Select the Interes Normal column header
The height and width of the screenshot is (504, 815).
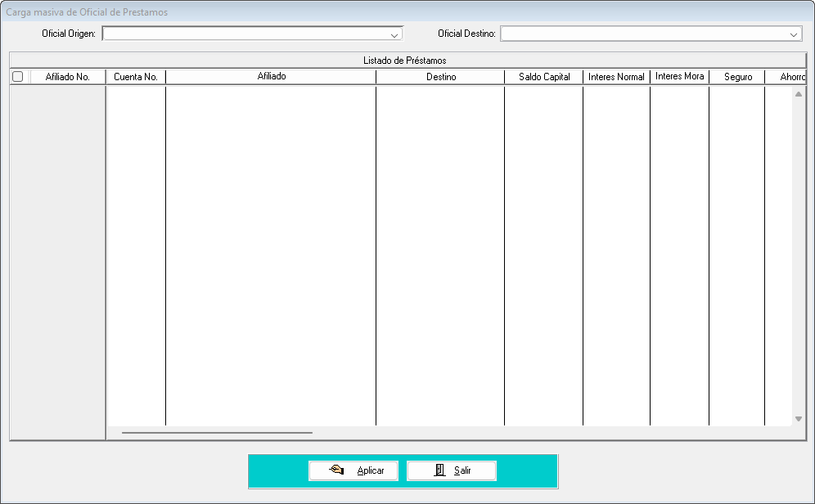tap(616, 77)
